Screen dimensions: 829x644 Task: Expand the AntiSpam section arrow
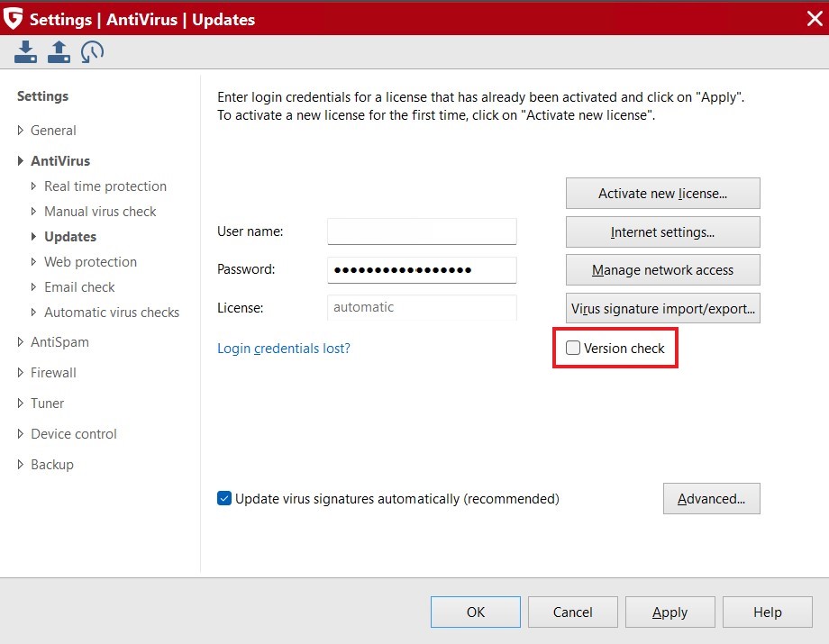point(20,341)
